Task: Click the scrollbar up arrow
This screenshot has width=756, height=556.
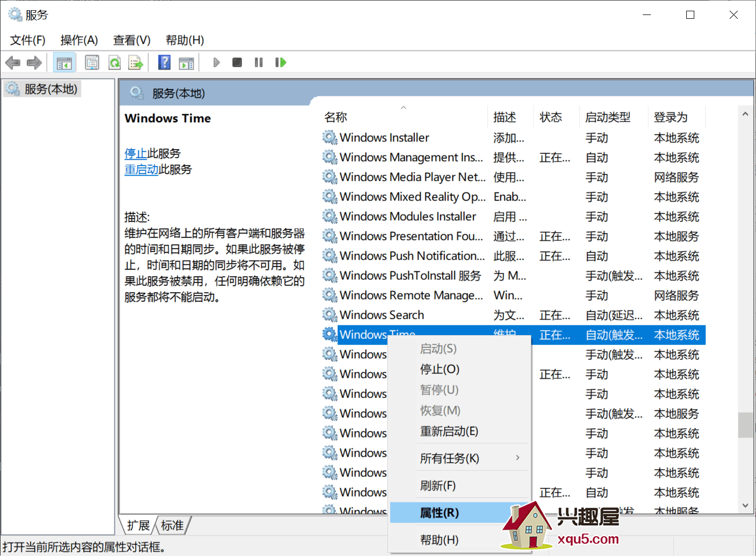Action: 745,114
